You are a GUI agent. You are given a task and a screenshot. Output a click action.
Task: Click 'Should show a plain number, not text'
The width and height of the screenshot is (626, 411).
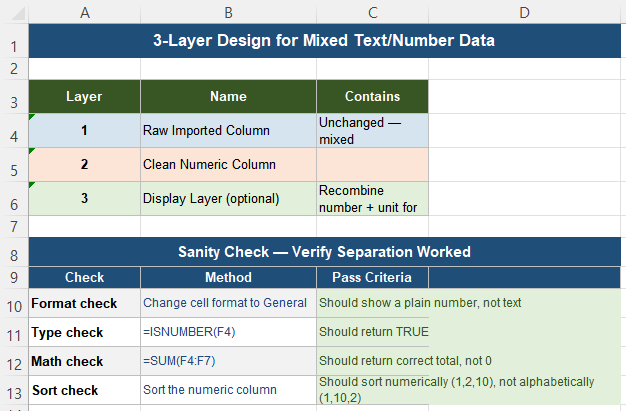click(420, 303)
